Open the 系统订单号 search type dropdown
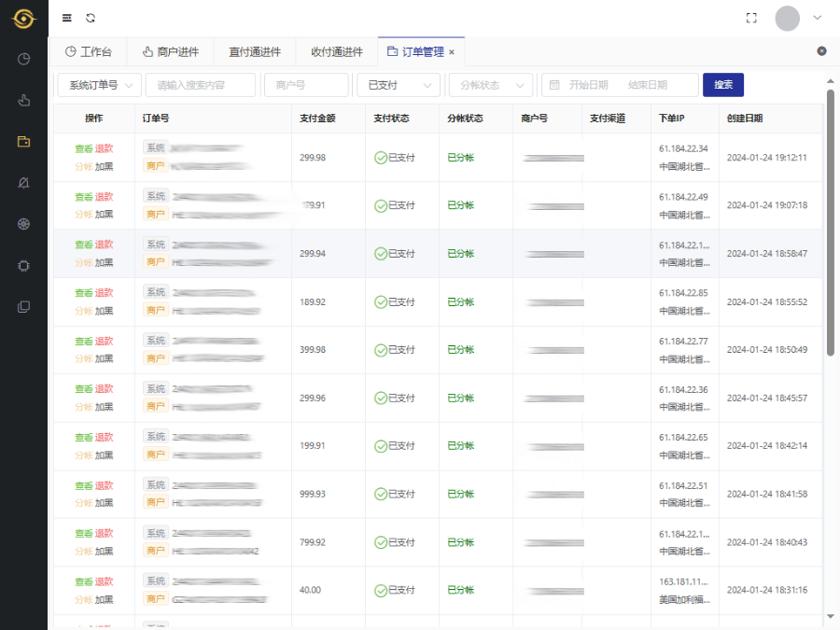 [100, 85]
